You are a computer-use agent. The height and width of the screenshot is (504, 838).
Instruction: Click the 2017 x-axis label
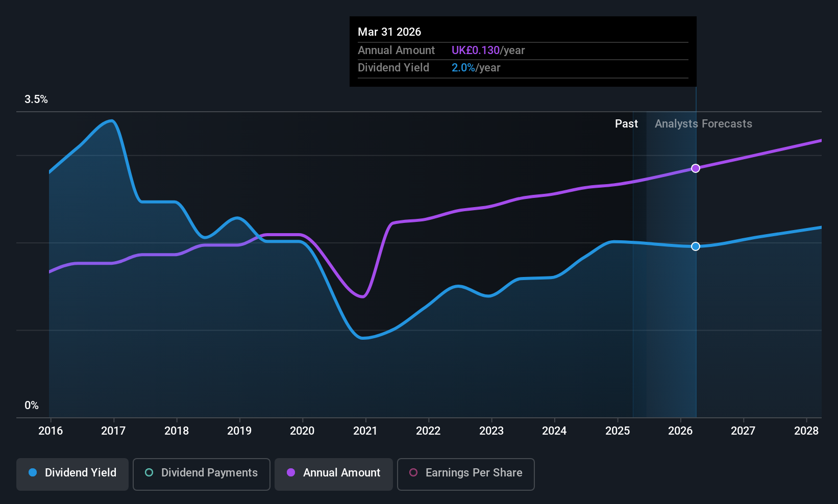[x=113, y=431]
